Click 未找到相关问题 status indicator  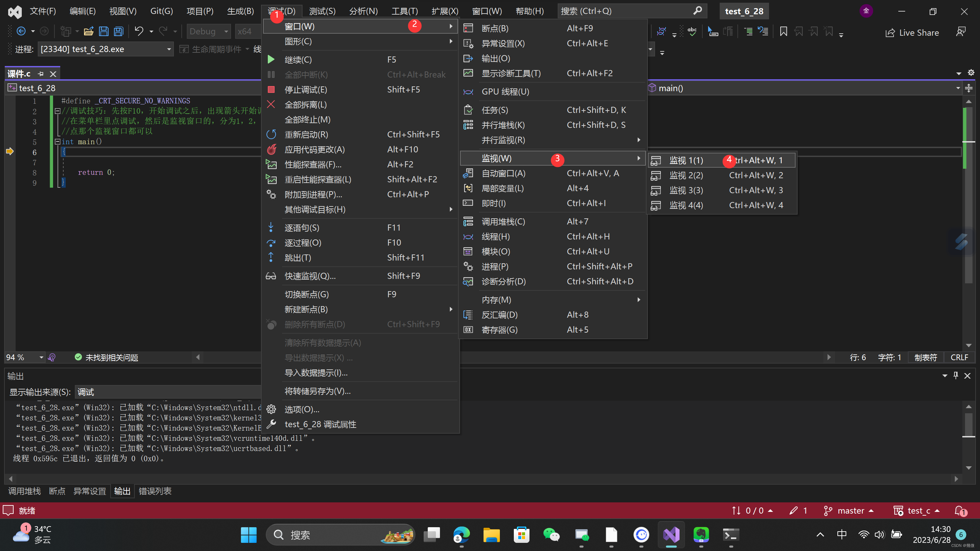click(107, 357)
